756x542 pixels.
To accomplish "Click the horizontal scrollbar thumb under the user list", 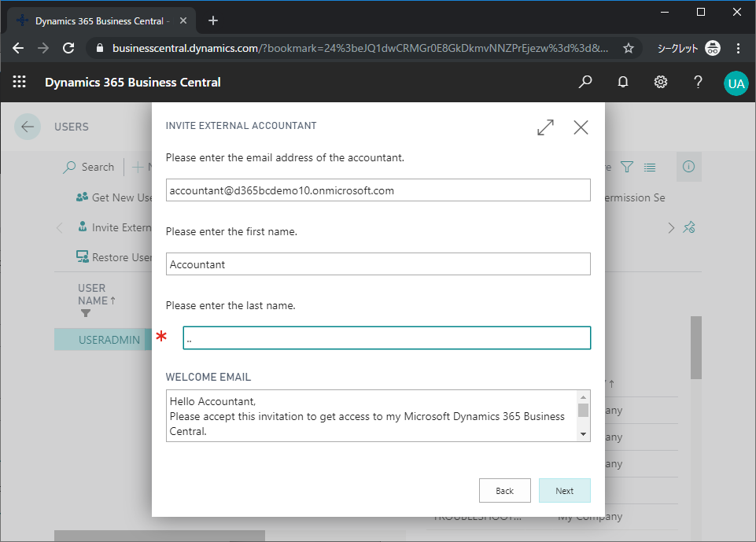I will tap(159, 536).
